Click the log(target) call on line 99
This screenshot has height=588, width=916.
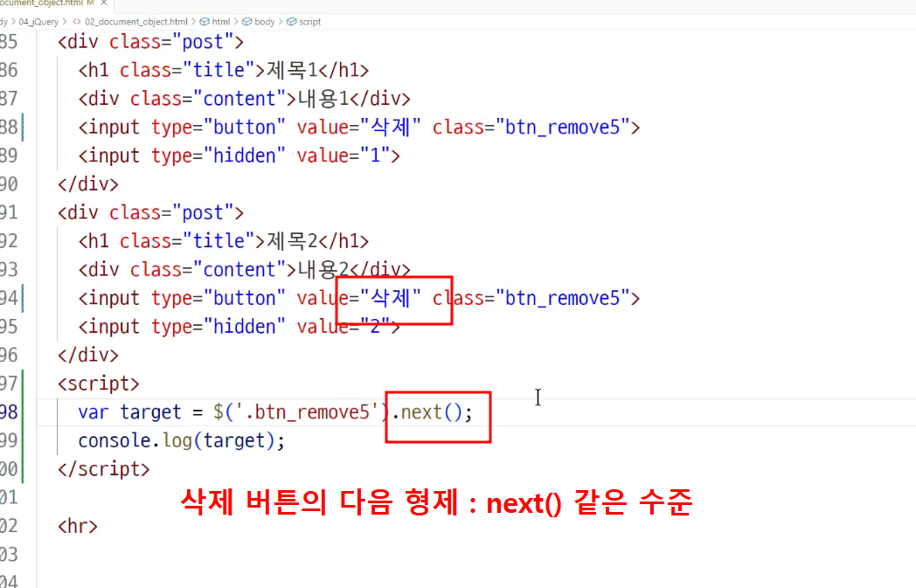pos(219,441)
